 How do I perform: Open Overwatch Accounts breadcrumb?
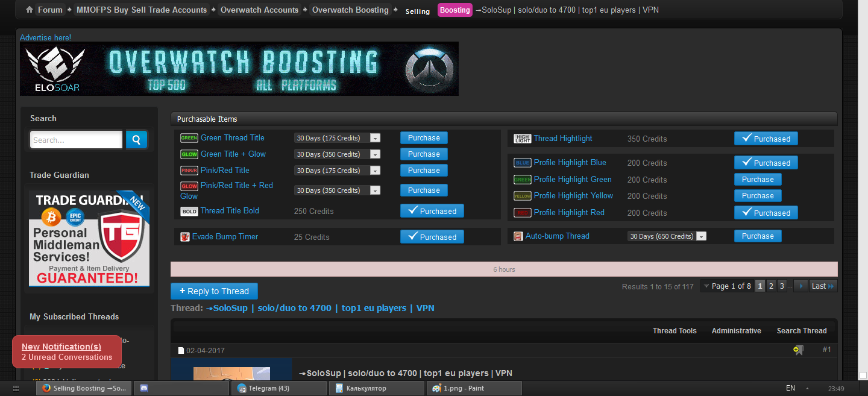(259, 10)
